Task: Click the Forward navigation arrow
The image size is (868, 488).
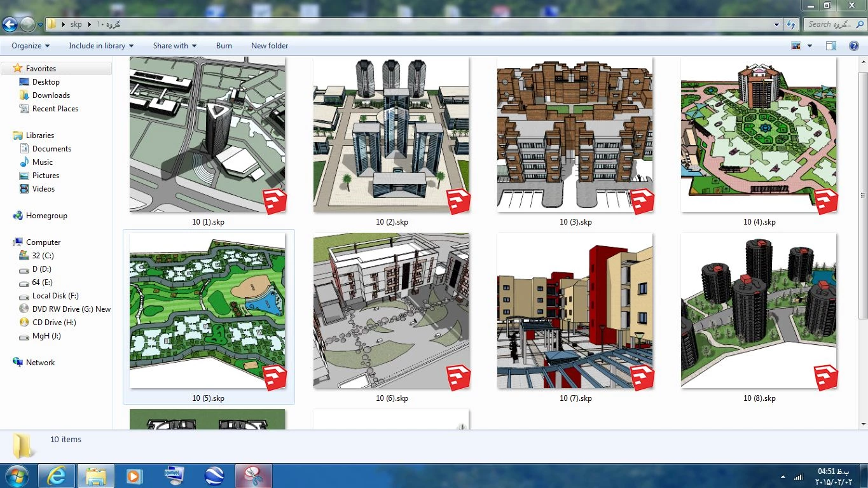Action: tap(27, 24)
